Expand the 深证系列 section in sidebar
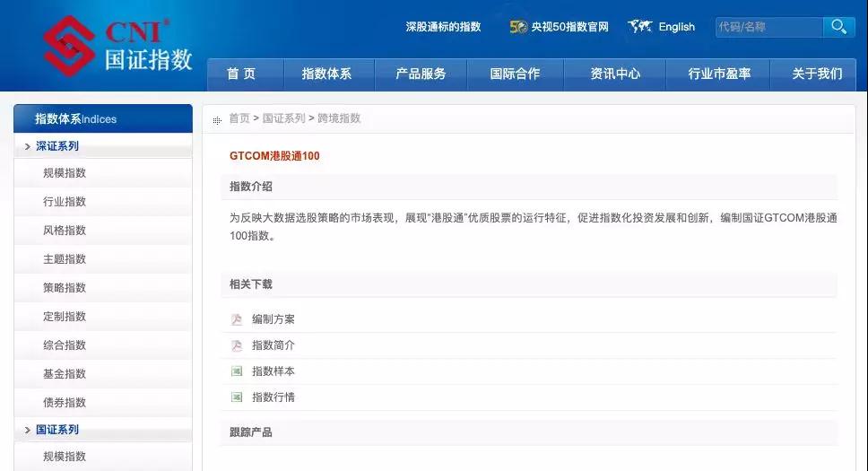The height and width of the screenshot is (471, 868). point(57,146)
